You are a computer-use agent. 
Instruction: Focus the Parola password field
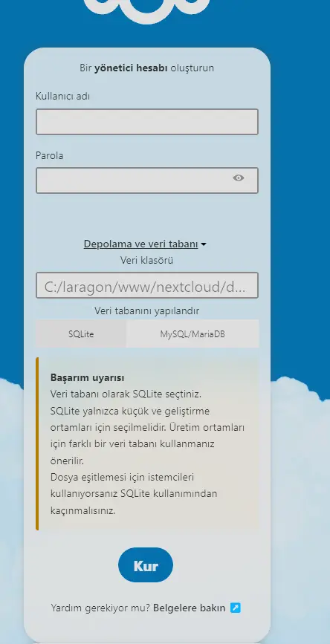point(146,180)
